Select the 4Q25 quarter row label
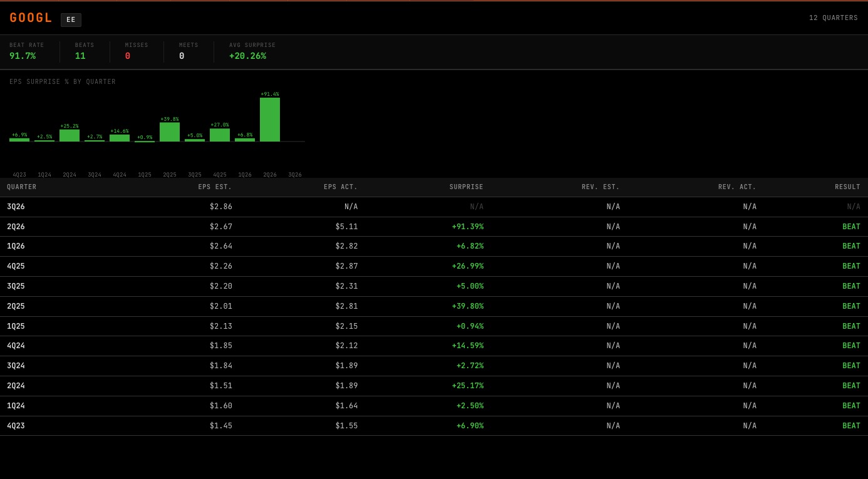Screen dimensions: 868x479 pyautogui.click(x=16, y=266)
